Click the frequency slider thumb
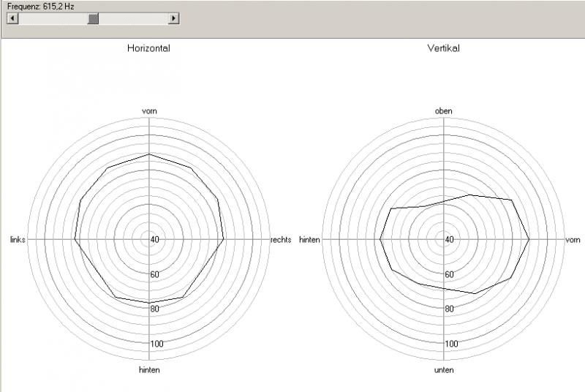Screen dimensions: 585x392 pos(93,18)
